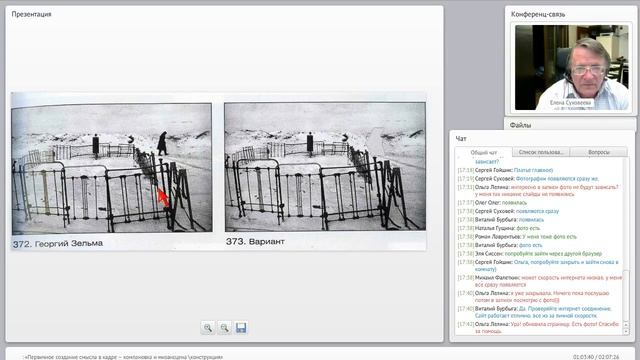Click the chat scrollbar up arrow
This screenshot has width=640, height=360.
point(626,324)
